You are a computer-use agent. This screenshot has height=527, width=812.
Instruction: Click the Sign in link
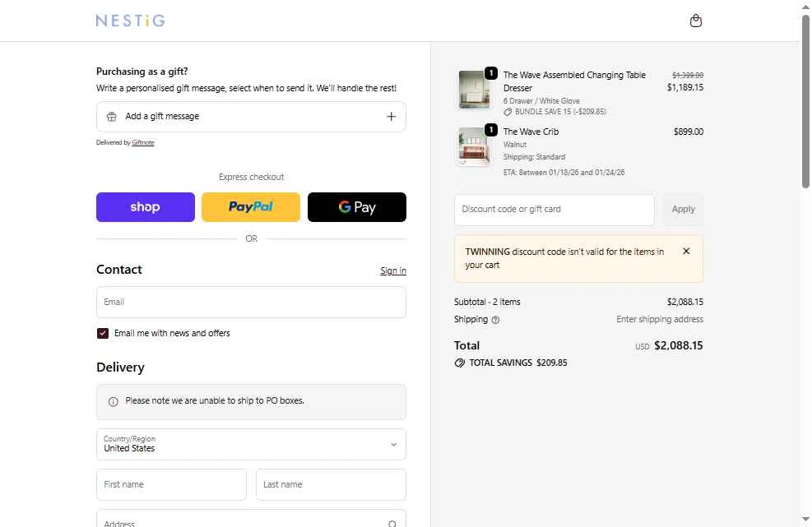click(x=393, y=270)
